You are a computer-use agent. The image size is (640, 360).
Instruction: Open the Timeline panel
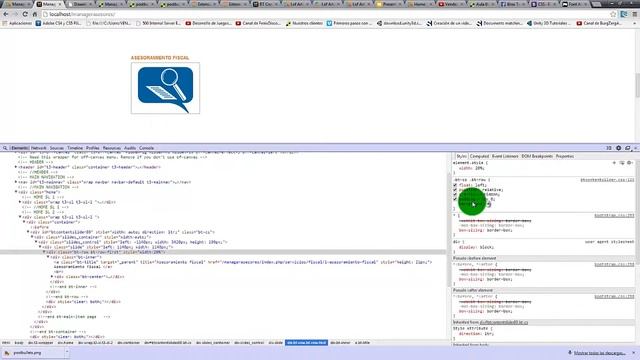pyautogui.click(x=75, y=148)
